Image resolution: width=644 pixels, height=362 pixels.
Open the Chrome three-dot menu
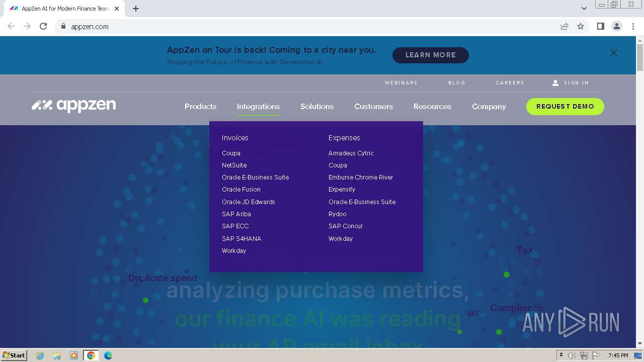[x=633, y=26]
